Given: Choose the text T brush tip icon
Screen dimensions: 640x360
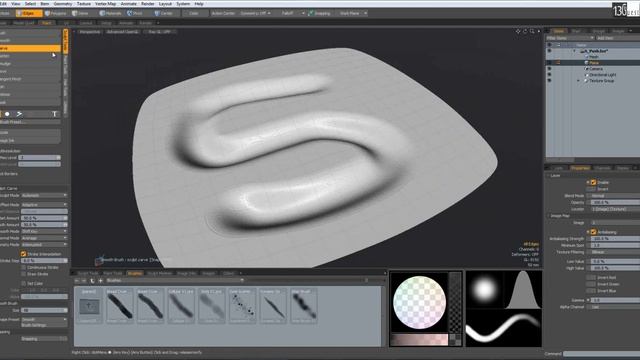Looking at the screenshot, I should (54, 114).
